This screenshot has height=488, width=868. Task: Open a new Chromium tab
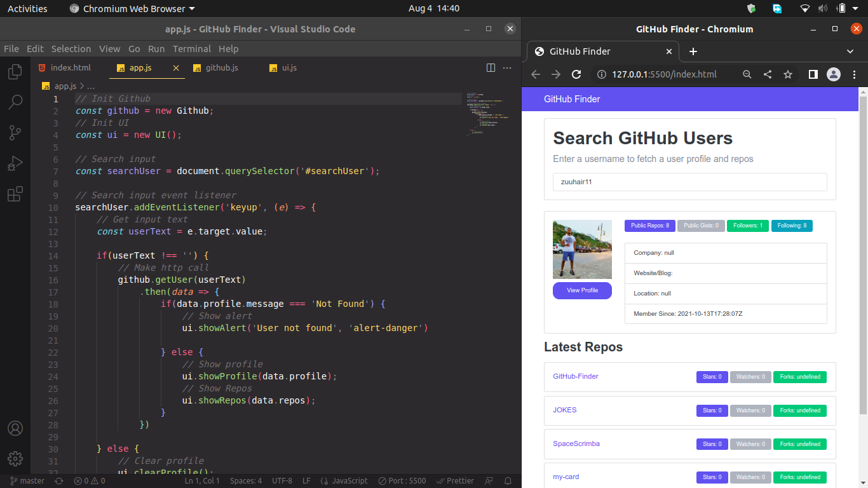[x=693, y=51]
